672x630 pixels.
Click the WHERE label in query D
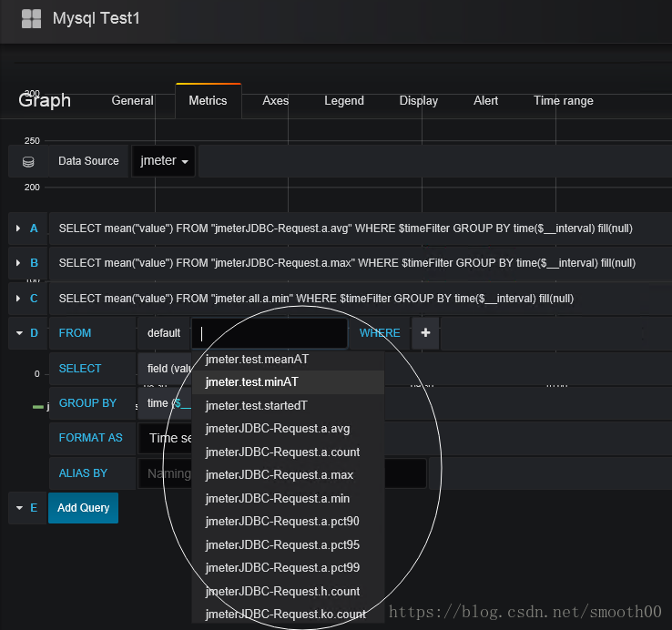380,333
